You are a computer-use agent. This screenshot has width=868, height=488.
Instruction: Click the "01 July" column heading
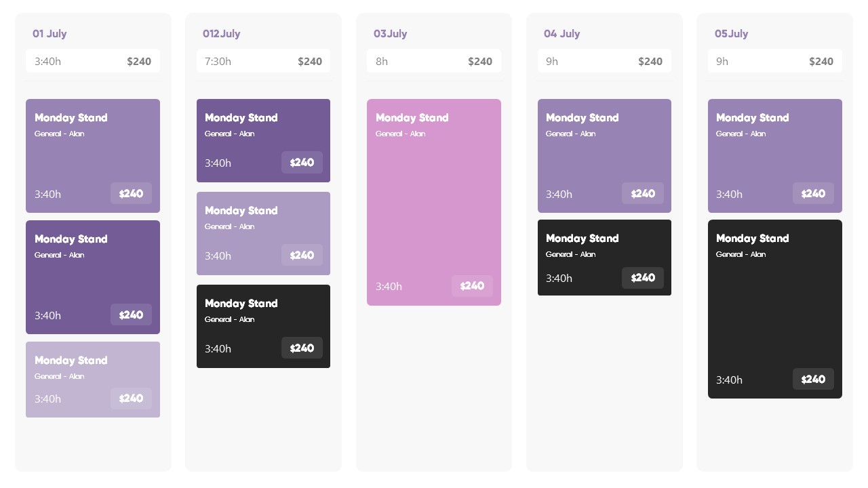click(50, 34)
